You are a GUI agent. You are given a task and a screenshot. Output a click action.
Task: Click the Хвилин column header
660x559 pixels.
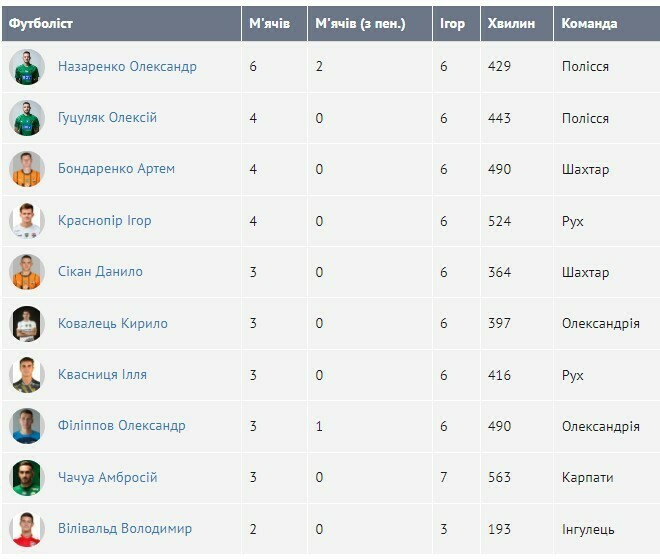(x=511, y=23)
